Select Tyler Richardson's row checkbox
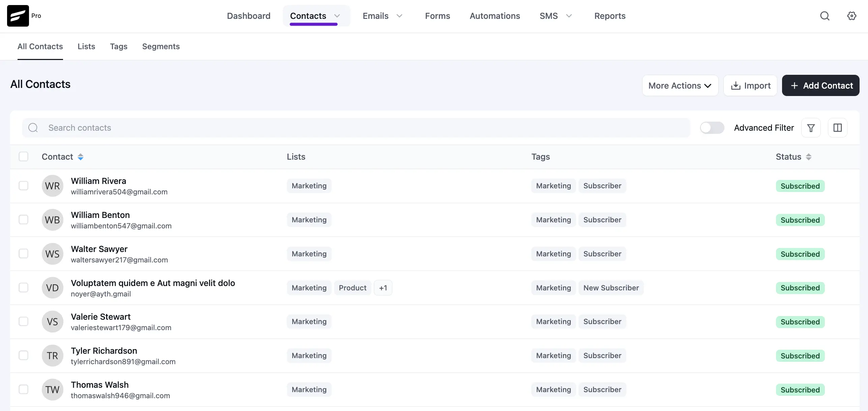The height and width of the screenshot is (411, 868). coord(24,355)
